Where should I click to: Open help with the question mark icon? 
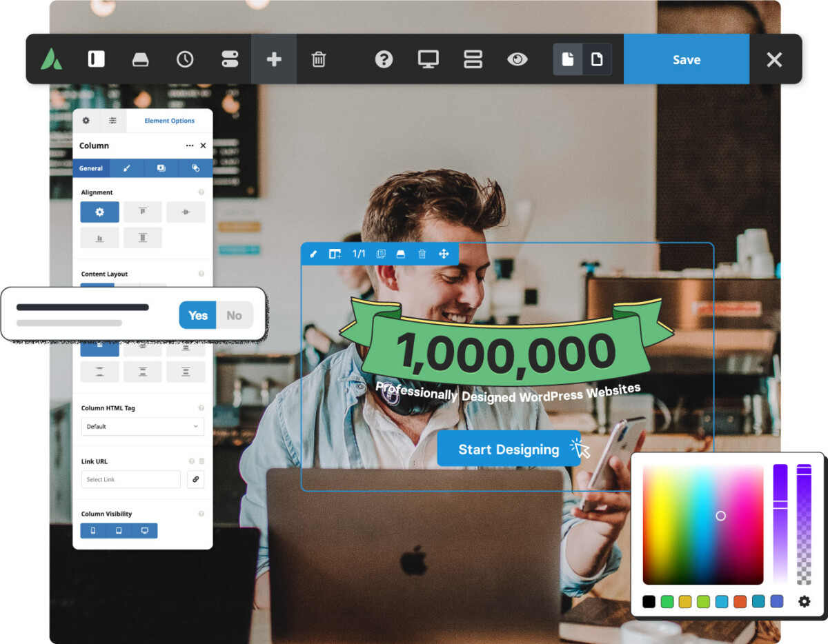(x=384, y=59)
